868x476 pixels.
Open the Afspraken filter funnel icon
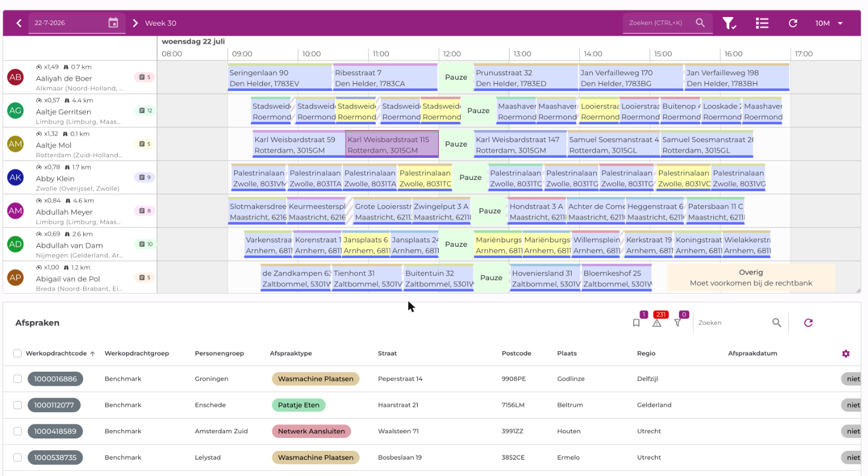678,322
